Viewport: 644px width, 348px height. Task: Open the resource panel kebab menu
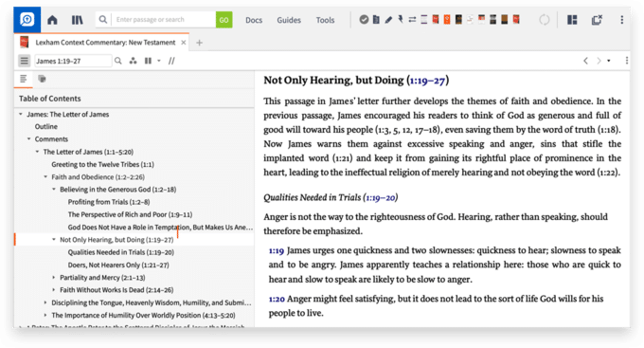(x=626, y=61)
